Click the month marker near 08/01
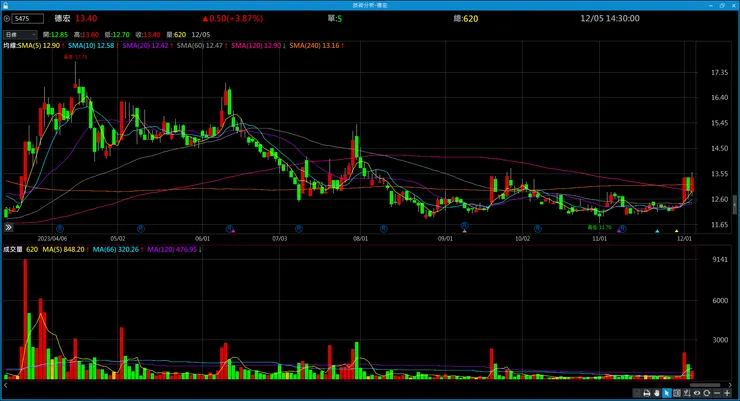 point(383,228)
